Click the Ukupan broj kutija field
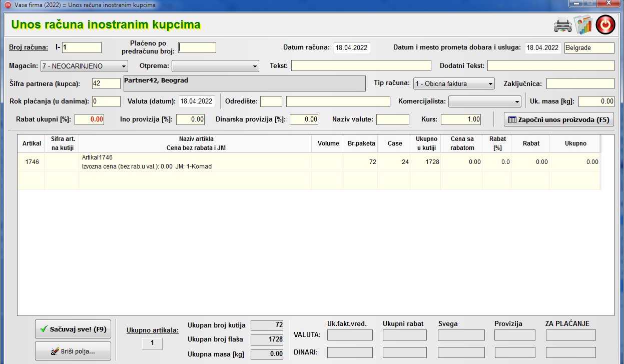The height and width of the screenshot is (364, 624). pos(267,325)
